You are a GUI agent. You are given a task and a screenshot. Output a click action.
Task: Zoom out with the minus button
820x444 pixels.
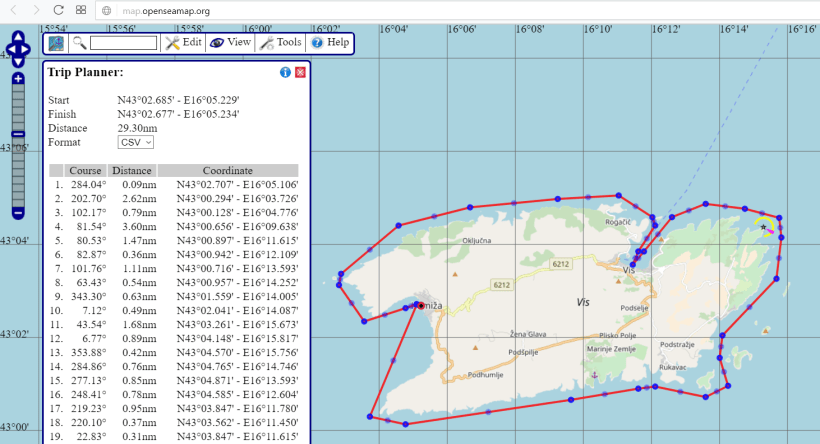[18, 212]
